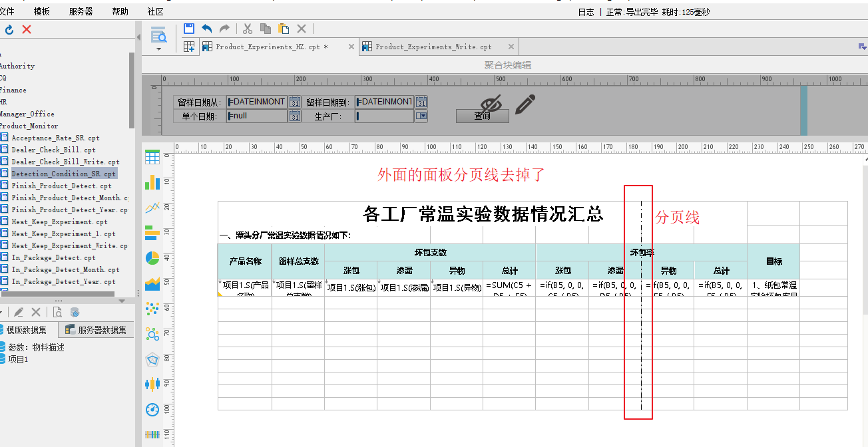
Task: Open the tab list dropdown at far right
Action: (863, 47)
